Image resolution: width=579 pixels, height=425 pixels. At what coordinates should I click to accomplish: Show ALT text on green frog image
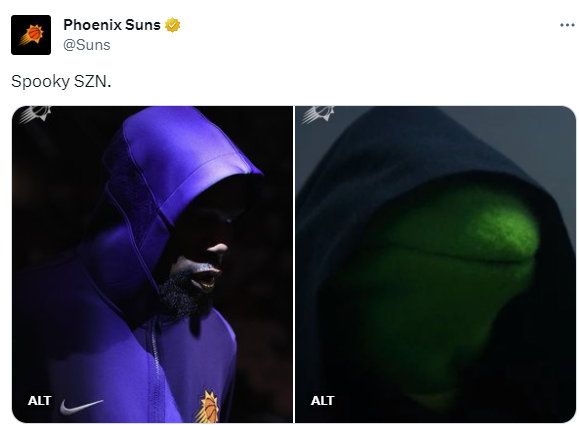pyautogui.click(x=322, y=401)
